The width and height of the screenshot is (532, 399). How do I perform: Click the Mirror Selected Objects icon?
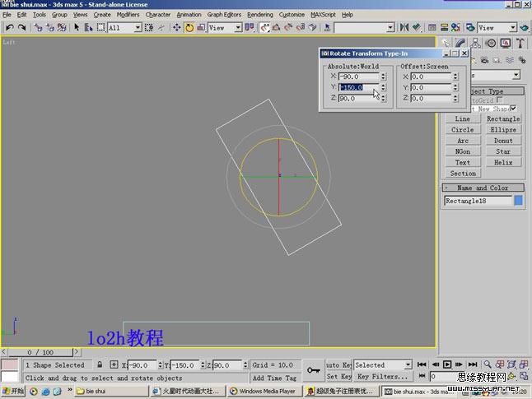[404, 27]
